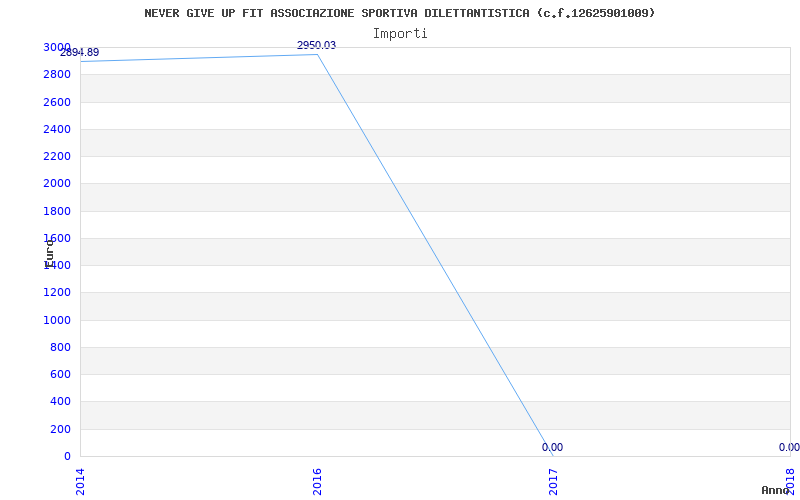Click the 2950.03 data point label
Screen dimensions: 800x500
click(316, 45)
